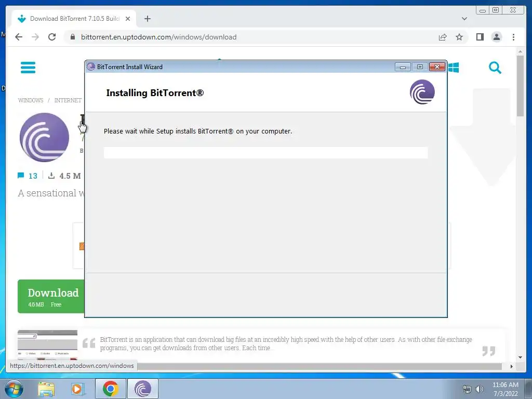Click the installer title bar BitTorrent icon

point(90,67)
